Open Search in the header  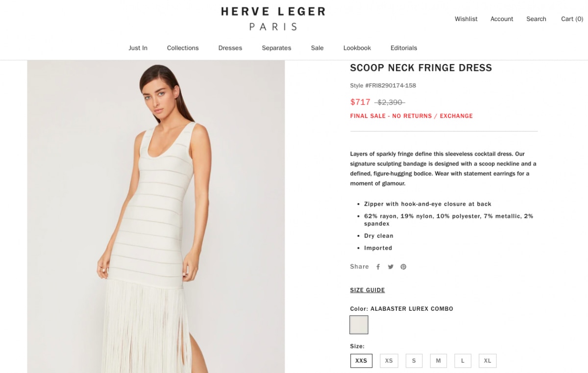coord(536,19)
